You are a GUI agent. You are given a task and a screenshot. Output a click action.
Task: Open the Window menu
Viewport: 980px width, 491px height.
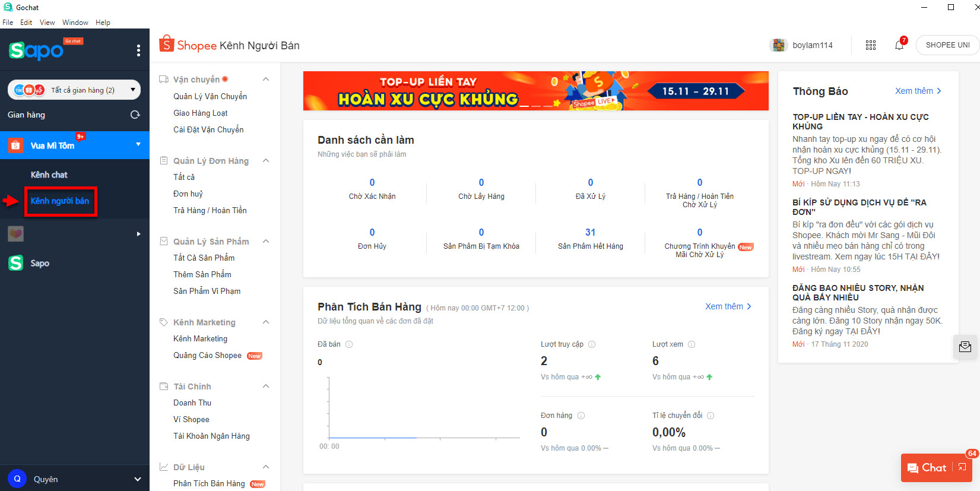tap(75, 23)
